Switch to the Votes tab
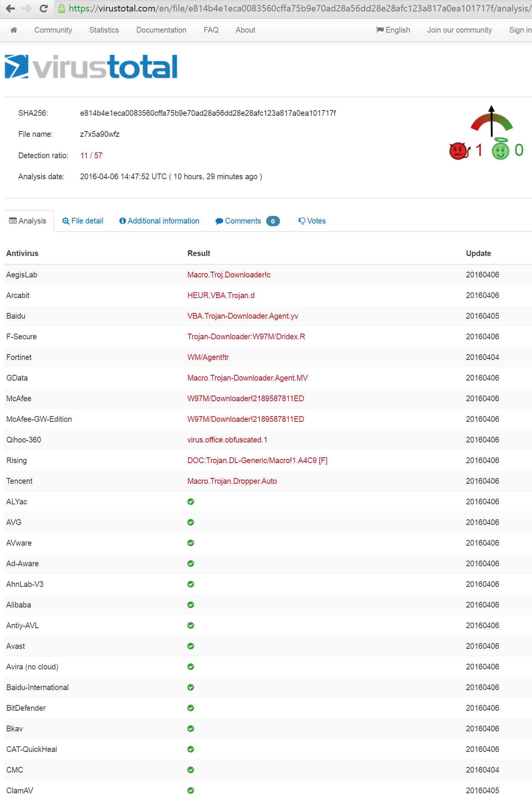The height and width of the screenshot is (794, 532). pyautogui.click(x=312, y=221)
